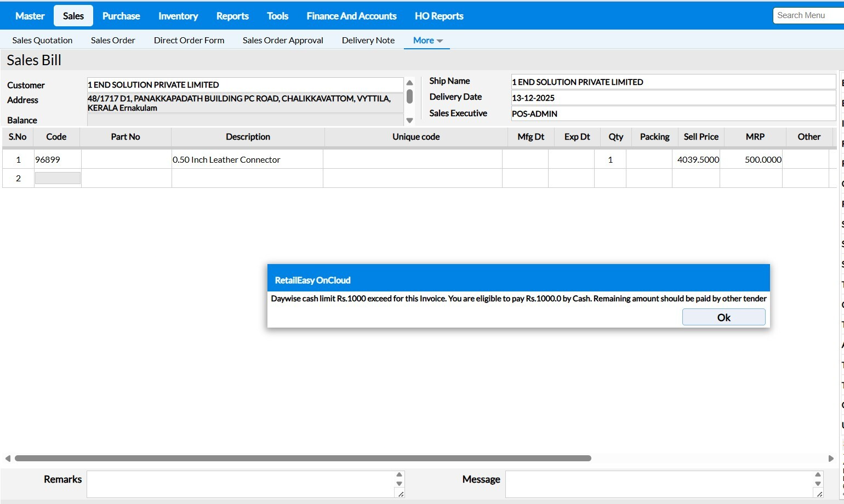Open the Delivery Note page
The height and width of the screenshot is (504, 844).
tap(368, 40)
